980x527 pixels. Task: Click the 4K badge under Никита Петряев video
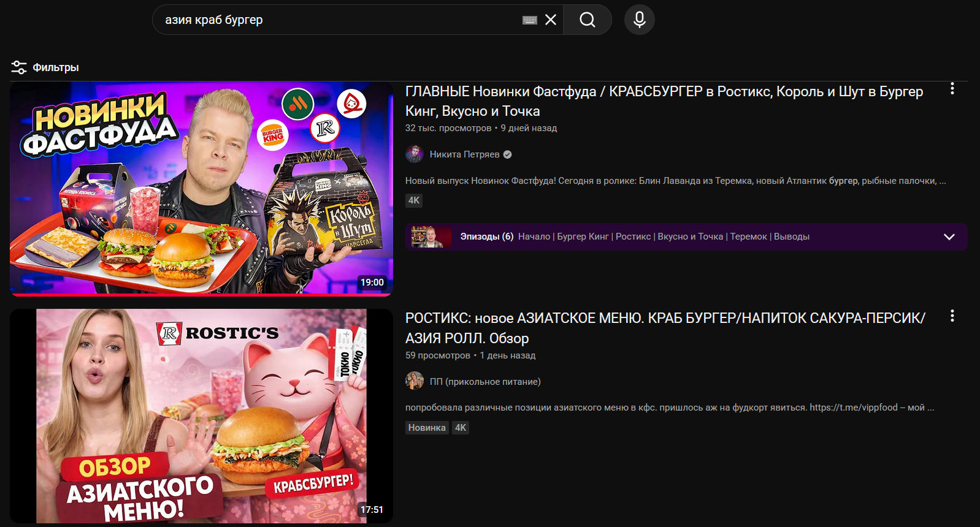[x=414, y=200]
